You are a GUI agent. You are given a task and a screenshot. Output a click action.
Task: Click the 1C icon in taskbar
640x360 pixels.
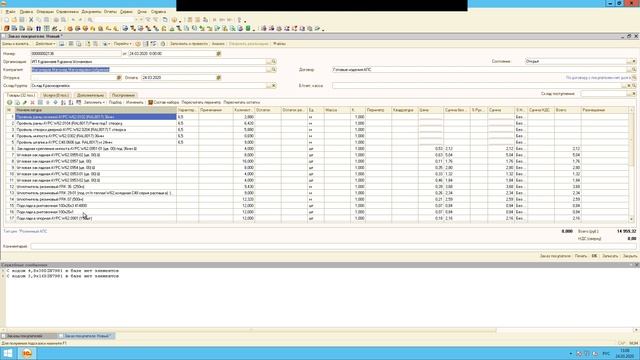pyautogui.click(x=27, y=353)
